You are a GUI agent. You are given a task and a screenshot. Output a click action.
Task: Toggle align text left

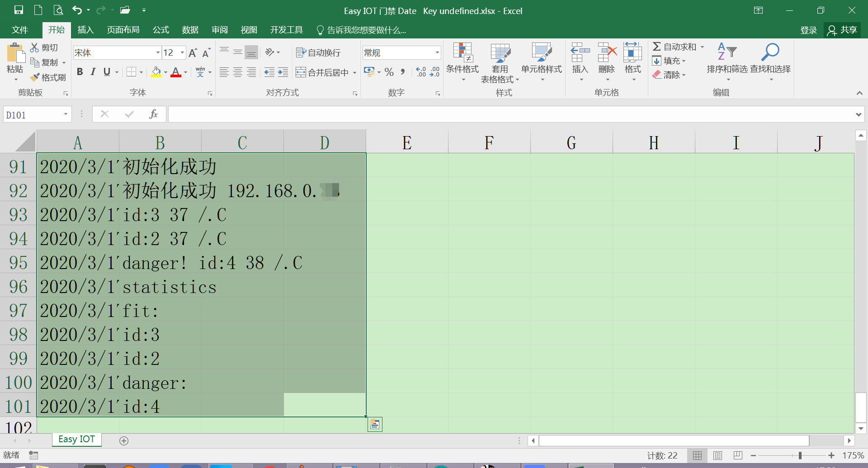click(224, 72)
